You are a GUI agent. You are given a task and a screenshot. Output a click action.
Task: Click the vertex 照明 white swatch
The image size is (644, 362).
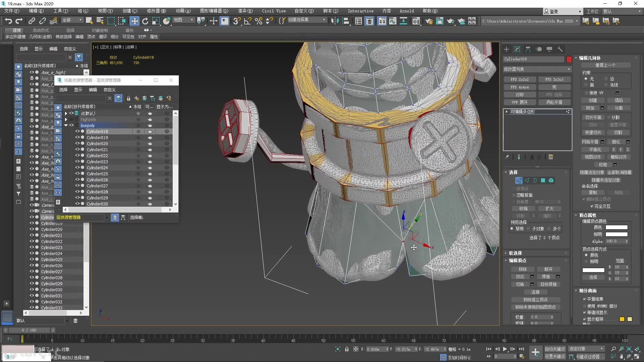(x=616, y=234)
